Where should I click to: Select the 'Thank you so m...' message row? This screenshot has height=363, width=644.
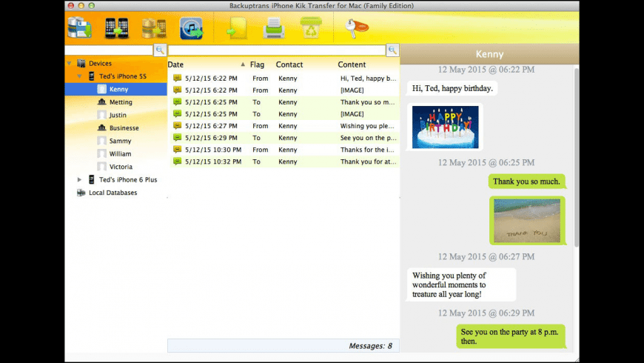coord(284,102)
